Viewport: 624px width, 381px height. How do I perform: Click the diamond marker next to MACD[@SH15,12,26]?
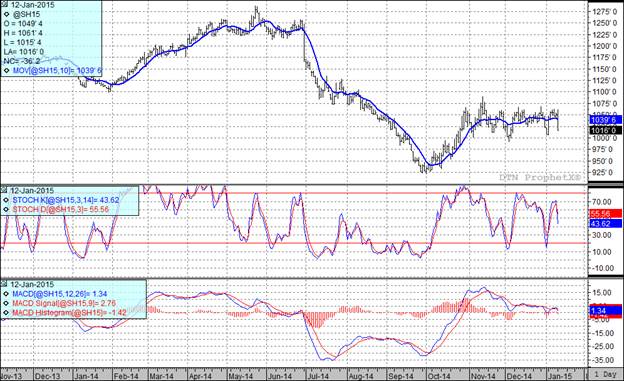click(6, 294)
